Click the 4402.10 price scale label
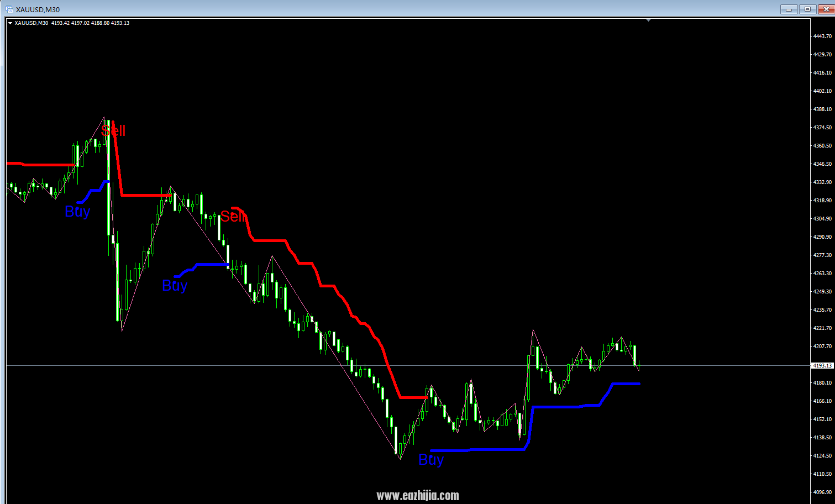The height and width of the screenshot is (504, 835). tap(822, 91)
